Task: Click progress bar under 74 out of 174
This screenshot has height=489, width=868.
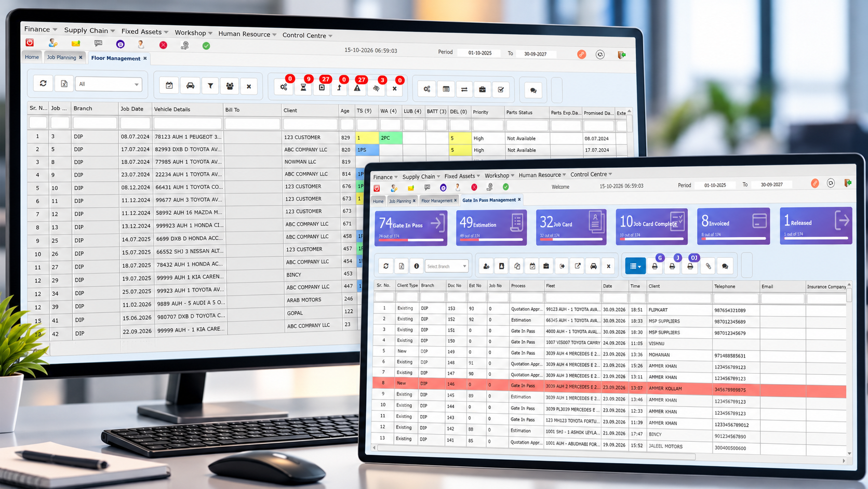Action: 411,241
